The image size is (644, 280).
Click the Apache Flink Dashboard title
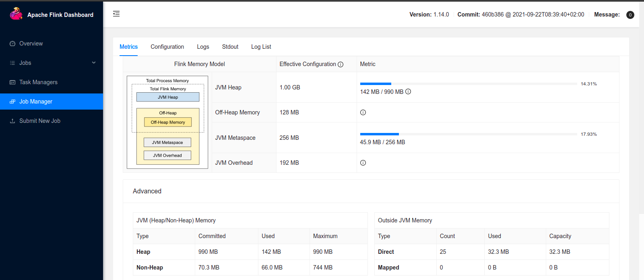tap(60, 15)
